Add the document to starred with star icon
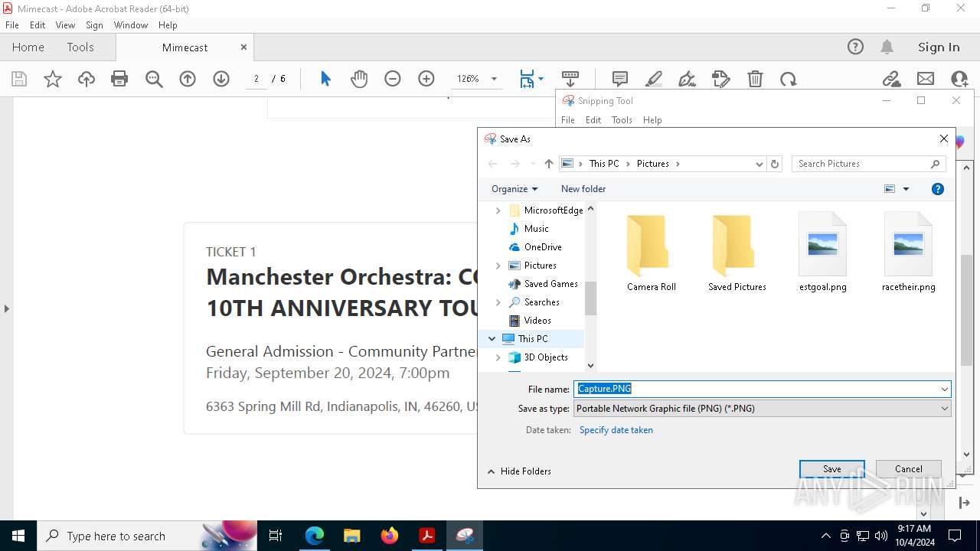The width and height of the screenshot is (980, 551). 53,79
